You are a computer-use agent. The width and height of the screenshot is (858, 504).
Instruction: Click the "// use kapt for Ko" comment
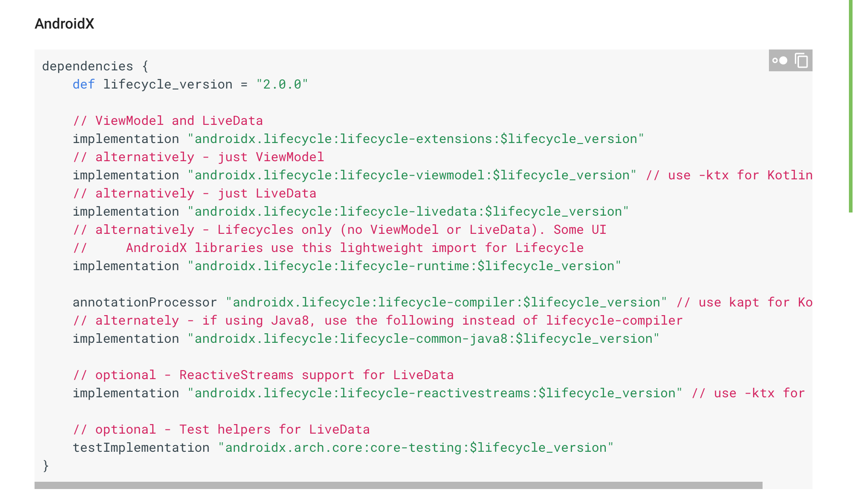pyautogui.click(x=744, y=302)
